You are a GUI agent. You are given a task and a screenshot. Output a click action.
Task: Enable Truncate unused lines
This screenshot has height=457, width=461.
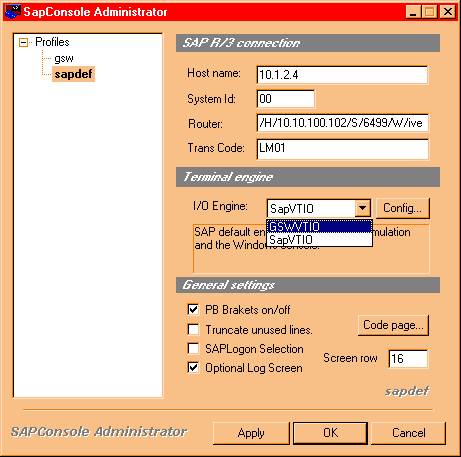pyautogui.click(x=193, y=329)
